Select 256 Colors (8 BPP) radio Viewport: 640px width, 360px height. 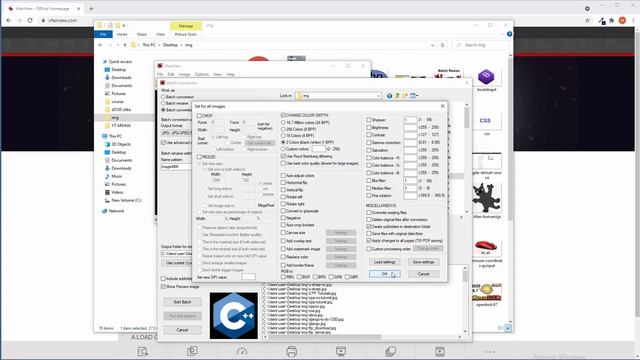[x=283, y=129]
